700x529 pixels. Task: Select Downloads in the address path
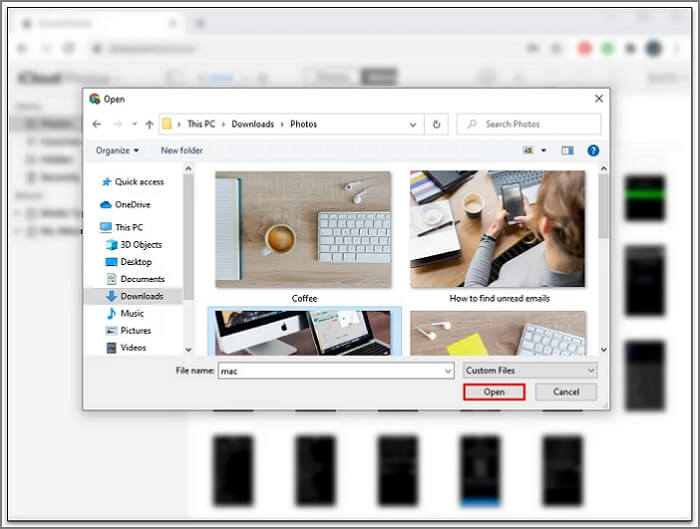point(253,124)
